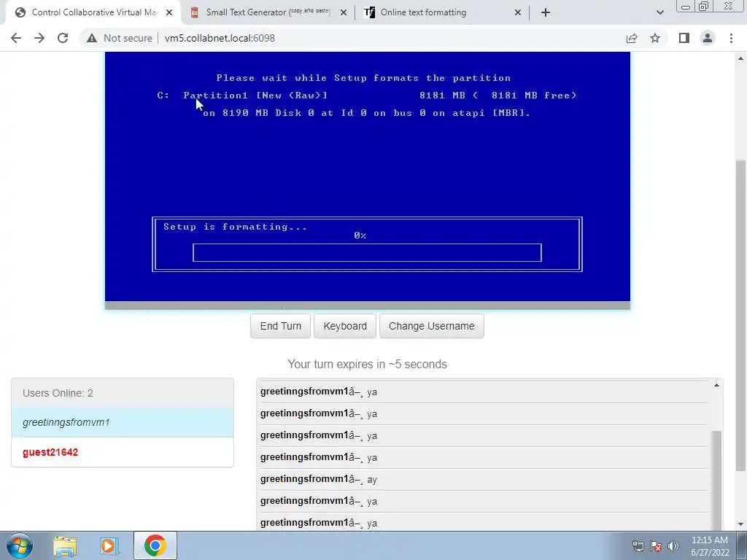This screenshot has height=560, width=747.
Task: Click the address bar URL
Action: tap(220, 38)
